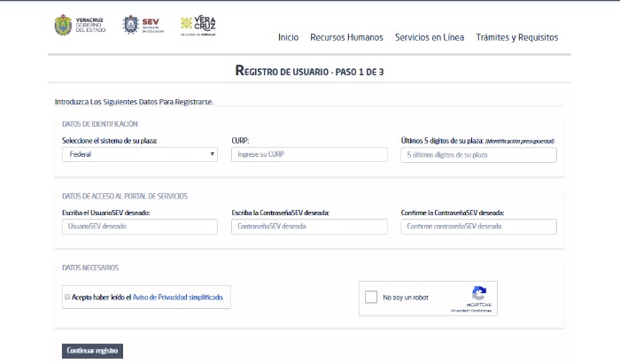
Task: Focus the CURP input field
Action: 309,154
